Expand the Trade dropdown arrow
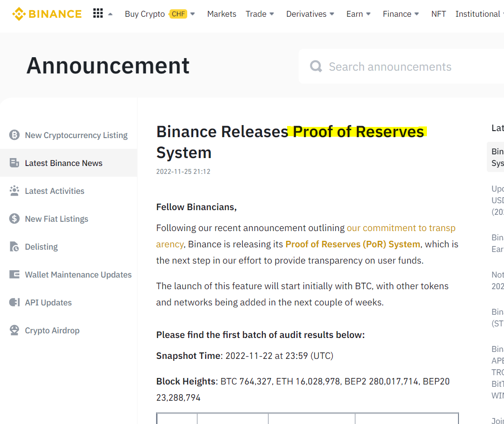 pos(272,14)
